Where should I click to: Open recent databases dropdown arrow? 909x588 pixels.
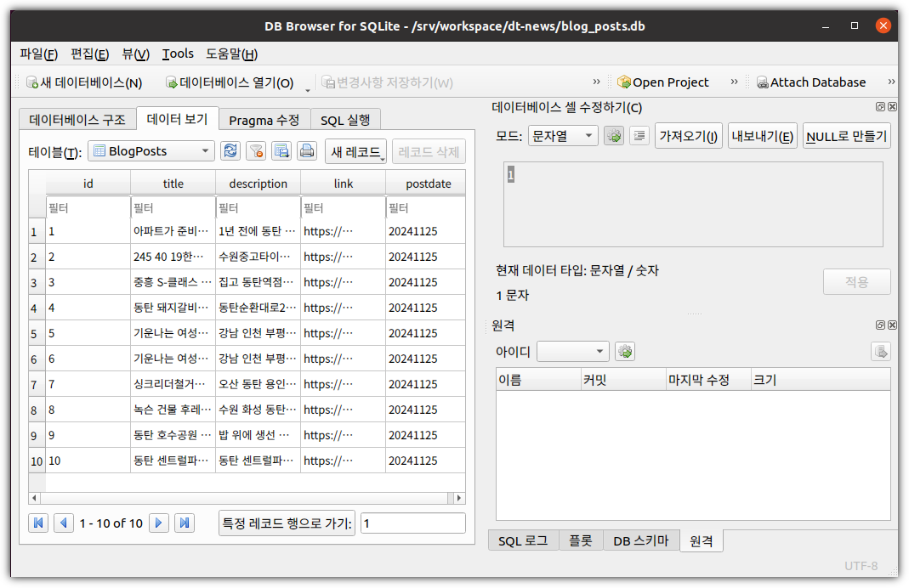308,88
